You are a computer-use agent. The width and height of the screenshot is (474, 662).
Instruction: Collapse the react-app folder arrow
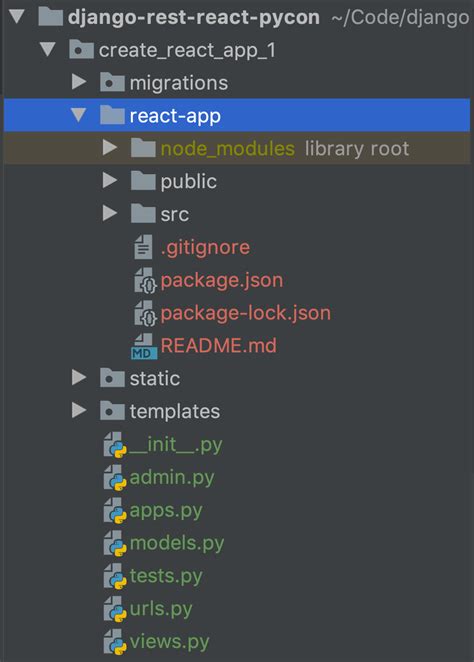point(79,115)
